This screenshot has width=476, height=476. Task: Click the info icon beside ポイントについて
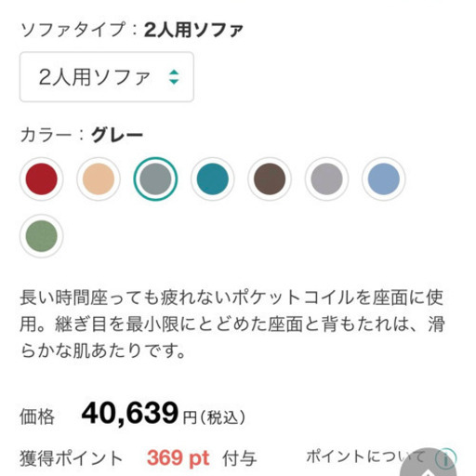click(445, 458)
